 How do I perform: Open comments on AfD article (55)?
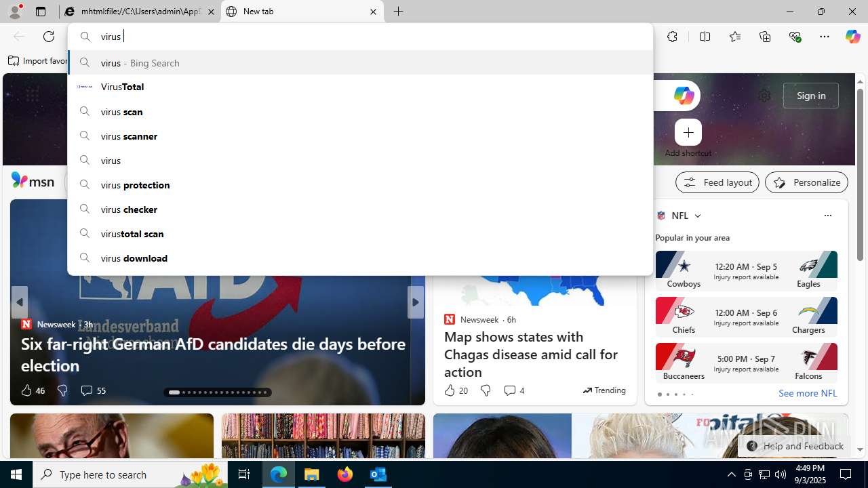[93, 390]
